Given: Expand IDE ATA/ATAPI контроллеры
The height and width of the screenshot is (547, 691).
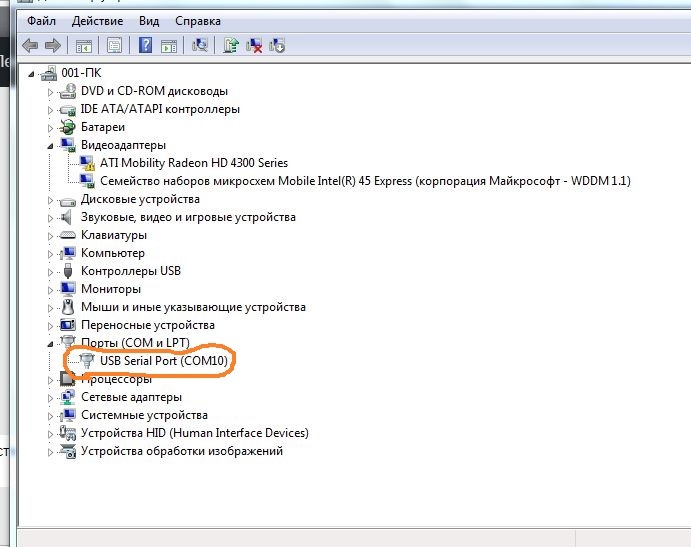Looking at the screenshot, I should [50, 110].
